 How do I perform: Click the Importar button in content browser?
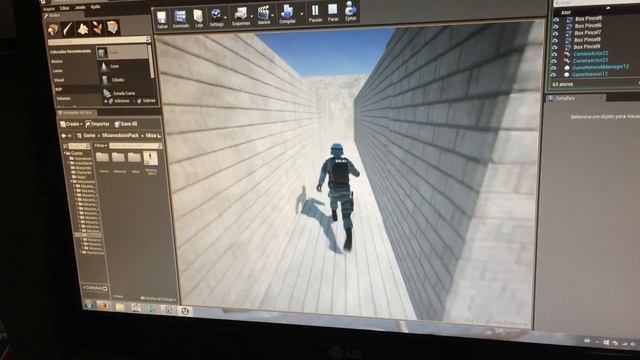98,124
